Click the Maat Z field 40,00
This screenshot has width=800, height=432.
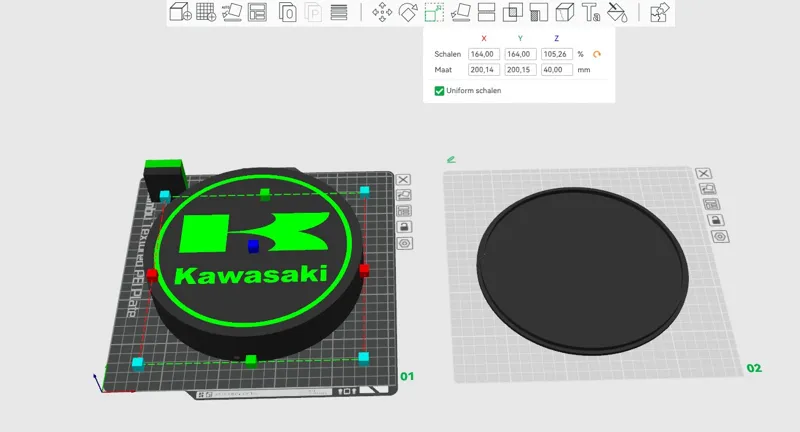[557, 70]
